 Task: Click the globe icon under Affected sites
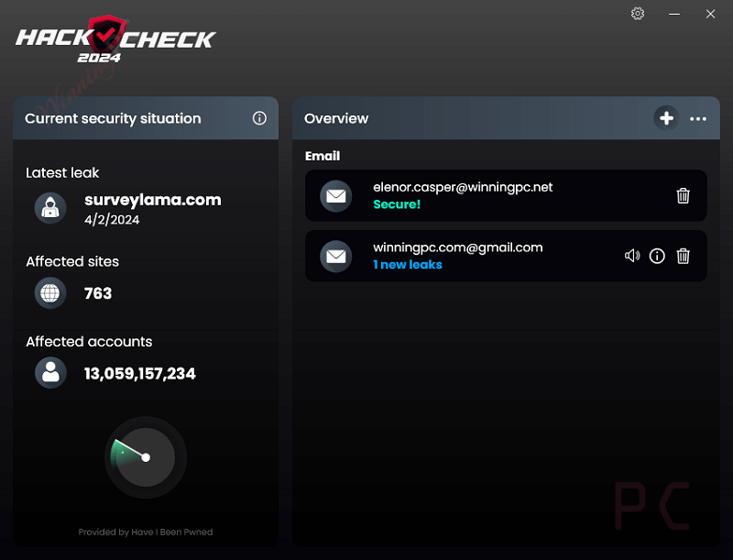pyautogui.click(x=50, y=293)
